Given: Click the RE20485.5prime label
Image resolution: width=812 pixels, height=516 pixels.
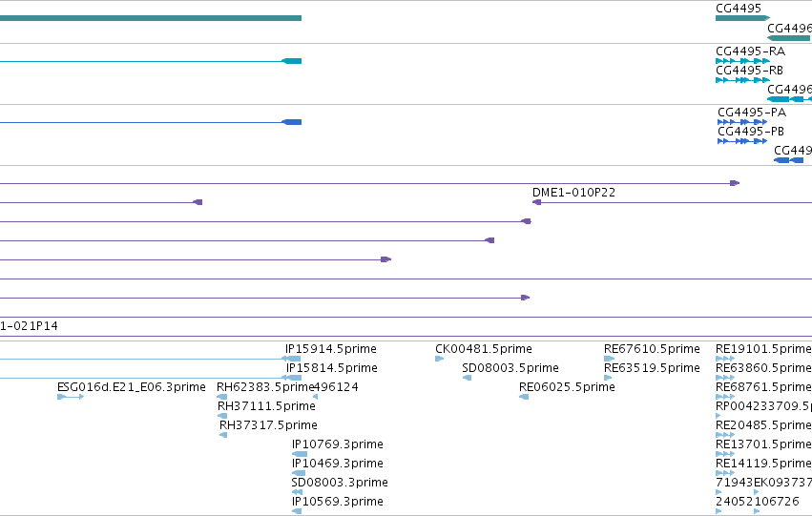Looking at the screenshot, I should [764, 425].
